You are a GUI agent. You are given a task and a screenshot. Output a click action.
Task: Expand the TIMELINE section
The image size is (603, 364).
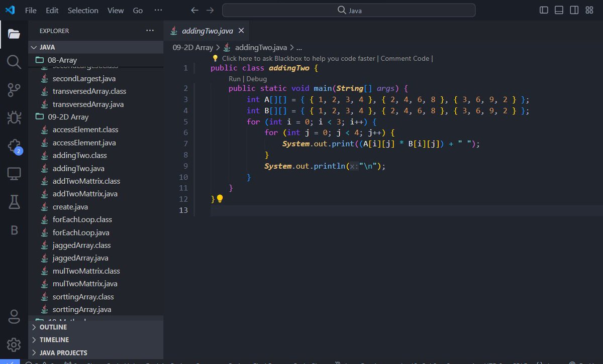pyautogui.click(x=95, y=340)
